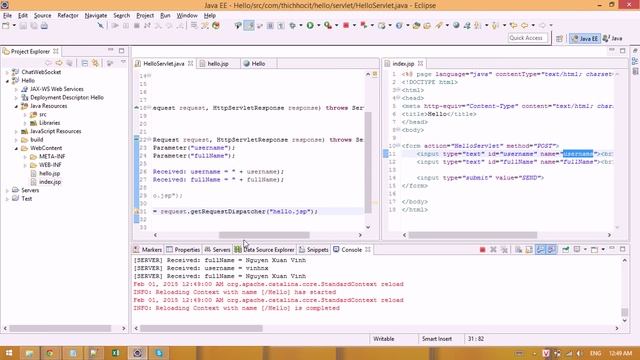Image resolution: width=640 pixels, height=360 pixels.
Task: Click the Print toolbar icon
Action: 44,25
